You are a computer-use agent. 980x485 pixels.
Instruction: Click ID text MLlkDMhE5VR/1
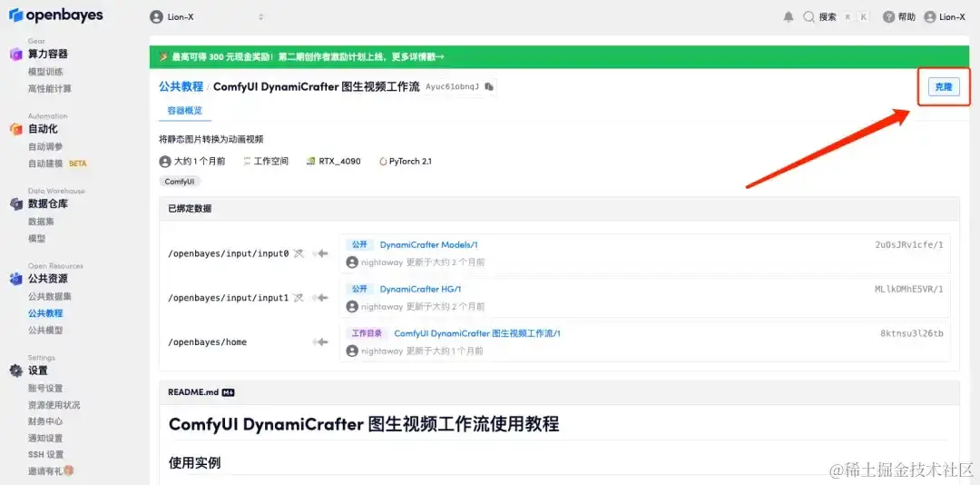tap(908, 289)
